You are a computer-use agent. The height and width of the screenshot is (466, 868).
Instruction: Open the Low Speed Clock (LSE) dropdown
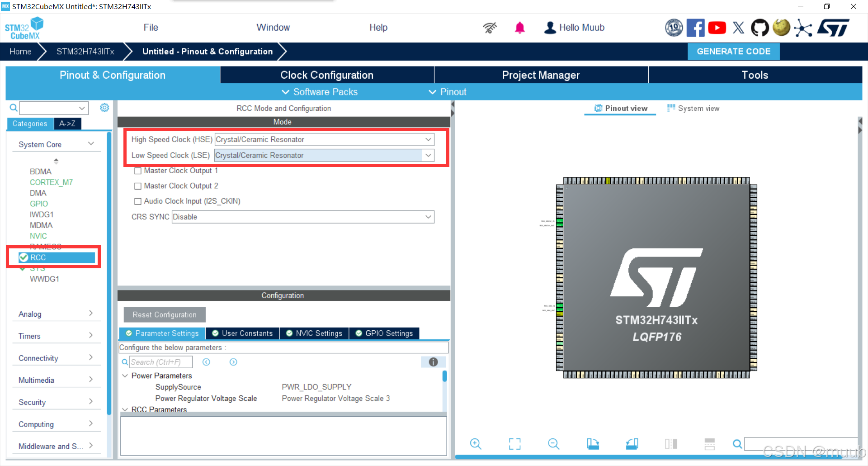click(427, 155)
